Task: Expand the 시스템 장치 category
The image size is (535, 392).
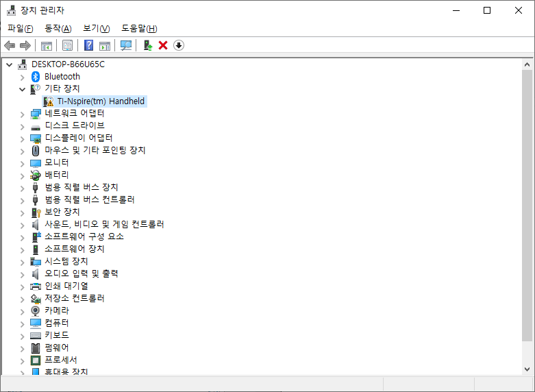Action: click(x=23, y=262)
